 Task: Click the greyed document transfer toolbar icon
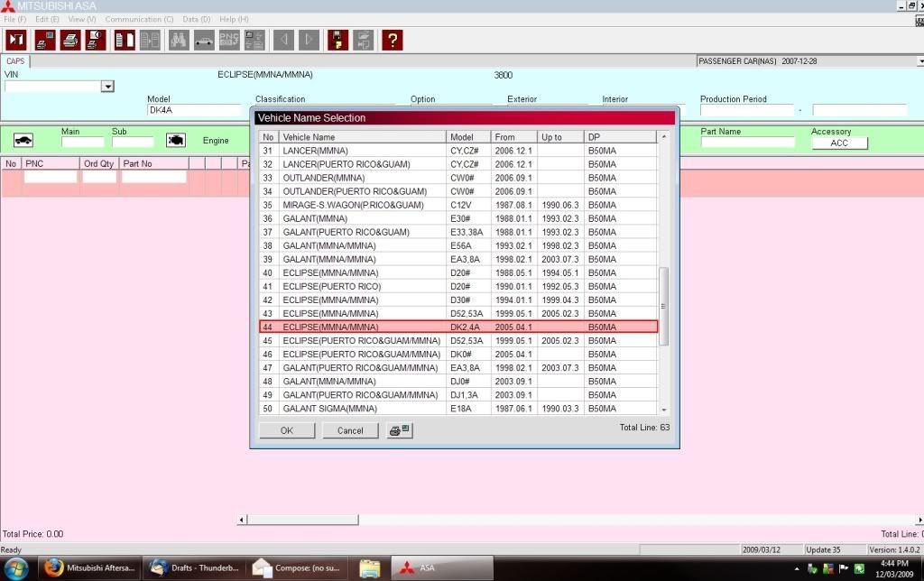click(x=150, y=40)
